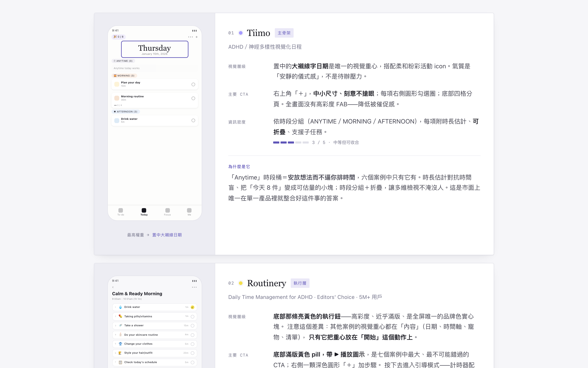Click the 3 / 5 density rating bar
588x368 pixels.
pyautogui.click(x=291, y=142)
